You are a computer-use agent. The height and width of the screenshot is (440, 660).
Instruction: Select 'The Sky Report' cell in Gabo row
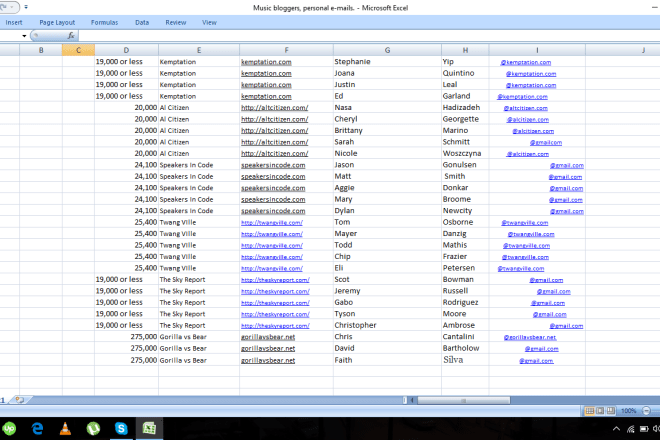pyautogui.click(x=199, y=302)
